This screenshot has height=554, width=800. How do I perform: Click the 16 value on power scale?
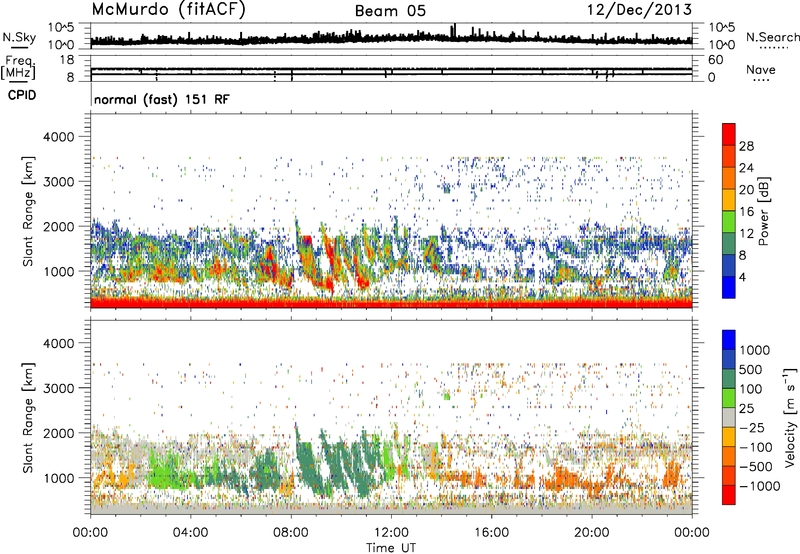tap(746, 212)
